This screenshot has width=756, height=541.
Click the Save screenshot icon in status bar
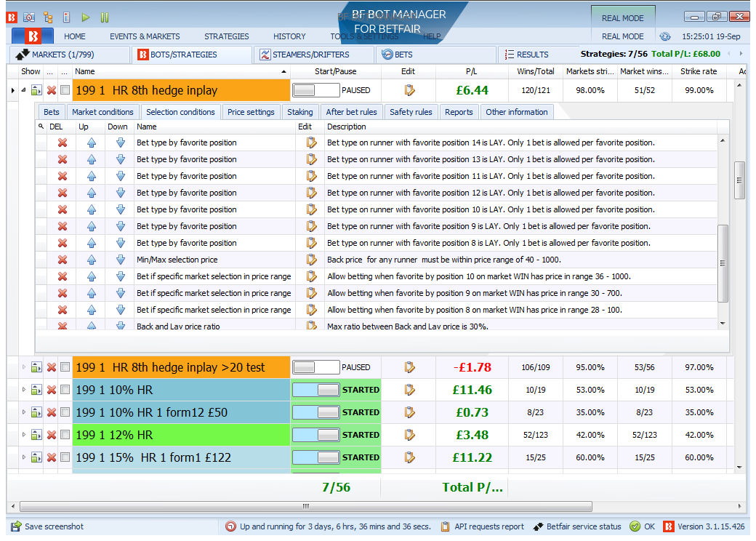coord(17,526)
